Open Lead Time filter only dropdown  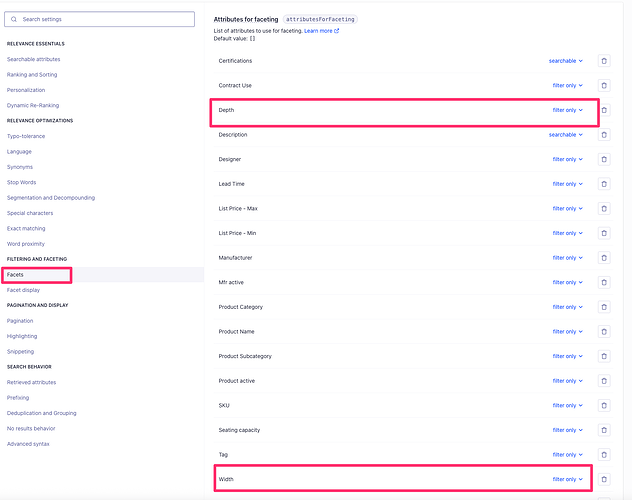point(567,184)
